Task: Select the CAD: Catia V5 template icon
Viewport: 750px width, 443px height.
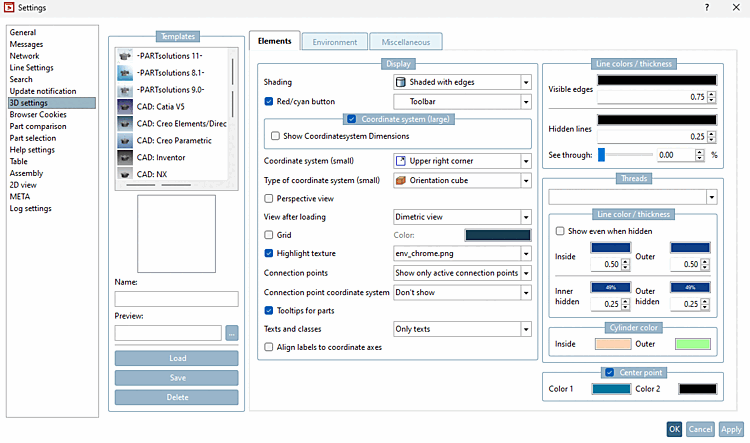Action: [x=125, y=107]
